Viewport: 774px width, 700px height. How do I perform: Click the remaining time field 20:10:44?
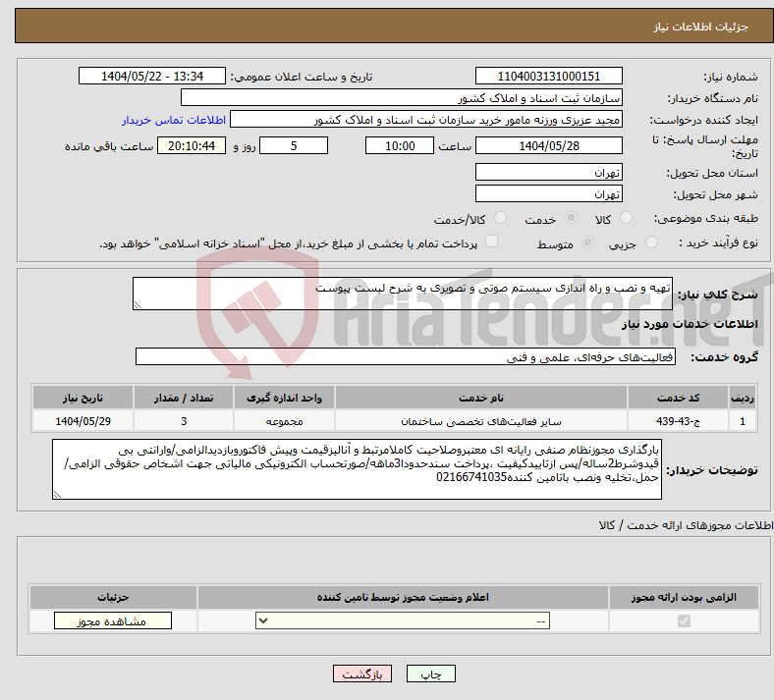[192, 145]
